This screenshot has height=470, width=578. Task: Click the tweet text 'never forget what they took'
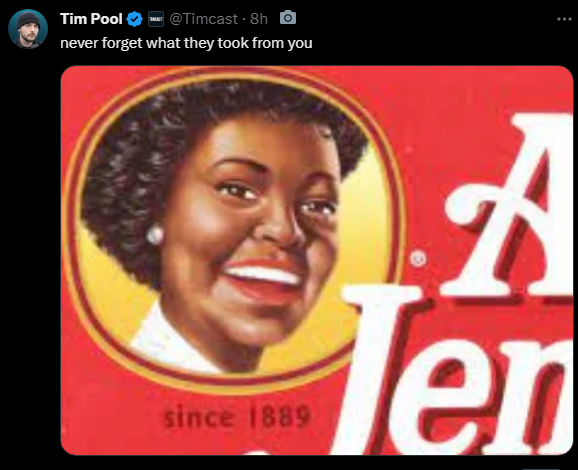(x=155, y=43)
